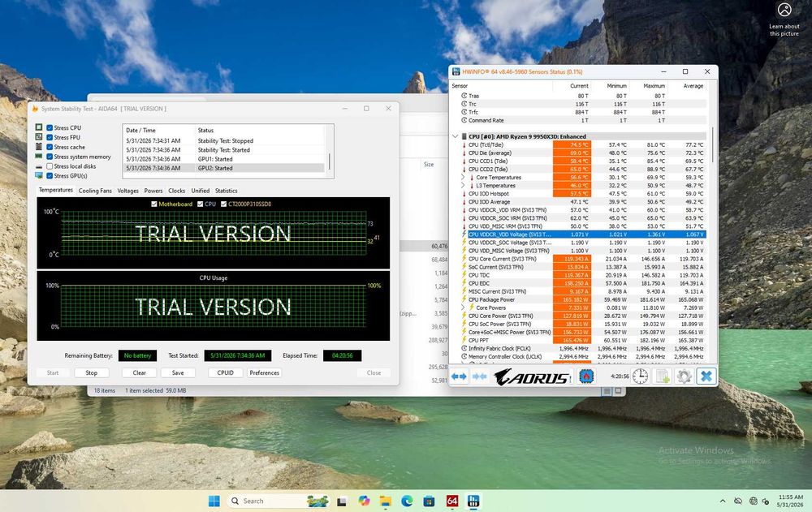The height and width of the screenshot is (512, 812).
Task: Select the Stability Test: Started log entry
Action: click(224, 149)
